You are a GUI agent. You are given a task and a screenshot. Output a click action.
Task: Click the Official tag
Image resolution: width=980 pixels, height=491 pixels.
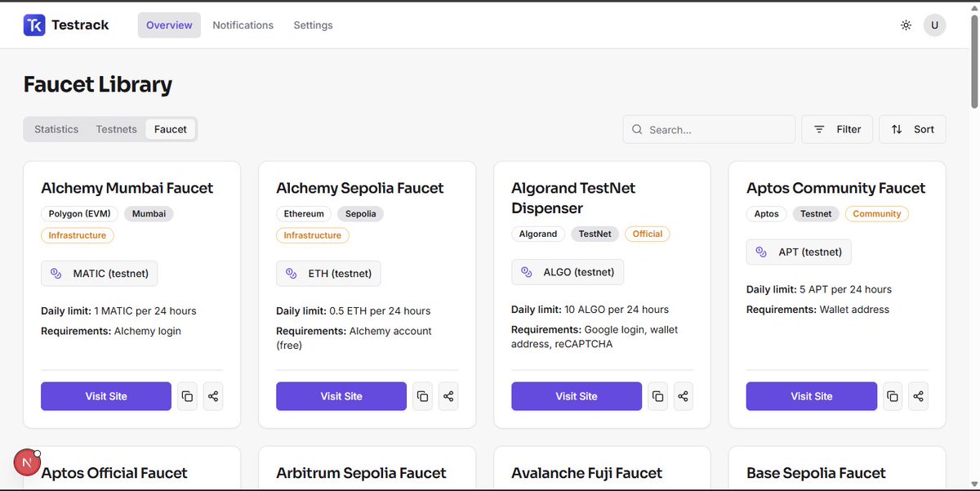(648, 234)
